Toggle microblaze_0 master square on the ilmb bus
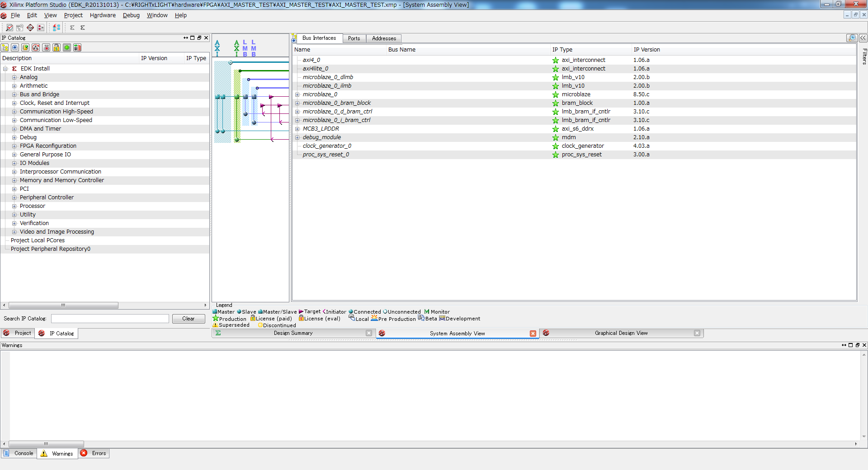The width and height of the screenshot is (868, 470). pos(254,97)
